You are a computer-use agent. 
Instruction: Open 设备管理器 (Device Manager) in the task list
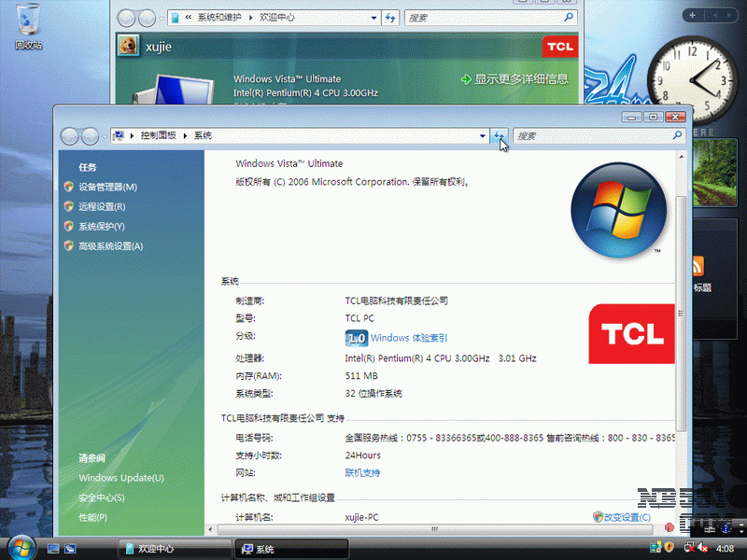click(106, 187)
